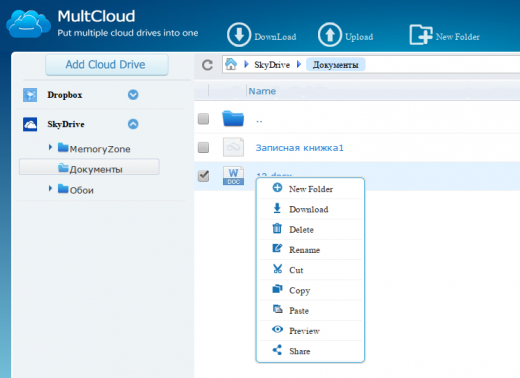Open SkyDrive in the breadcrumb path
The image size is (520, 378).
coord(272,65)
